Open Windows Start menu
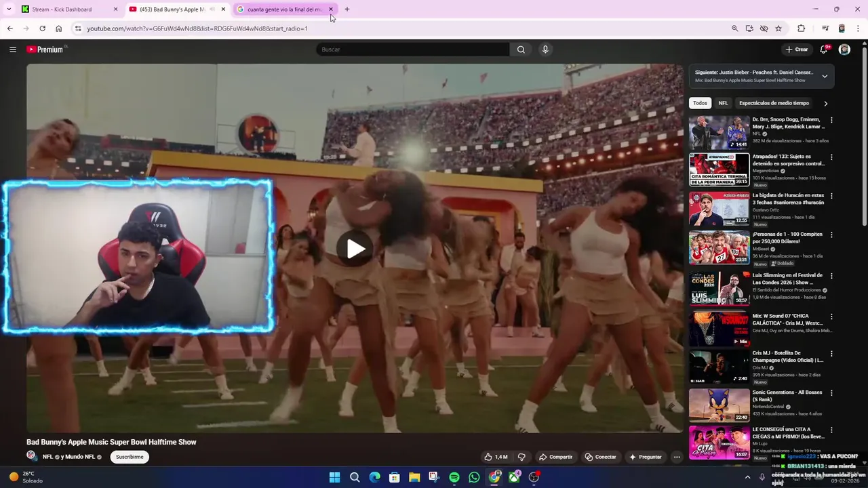Image resolution: width=868 pixels, height=488 pixels. point(334,477)
